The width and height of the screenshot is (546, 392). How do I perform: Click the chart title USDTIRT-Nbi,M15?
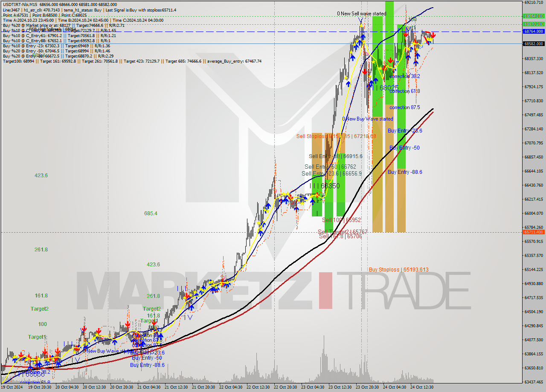(19, 4)
